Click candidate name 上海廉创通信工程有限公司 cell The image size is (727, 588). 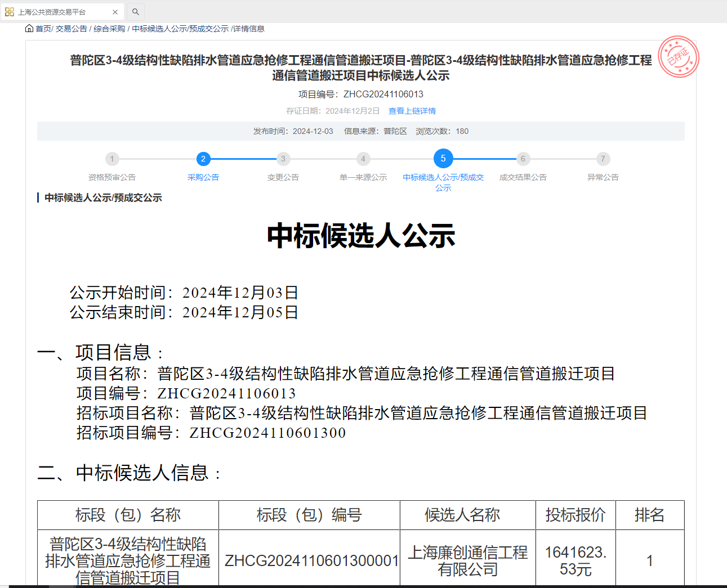(x=467, y=560)
